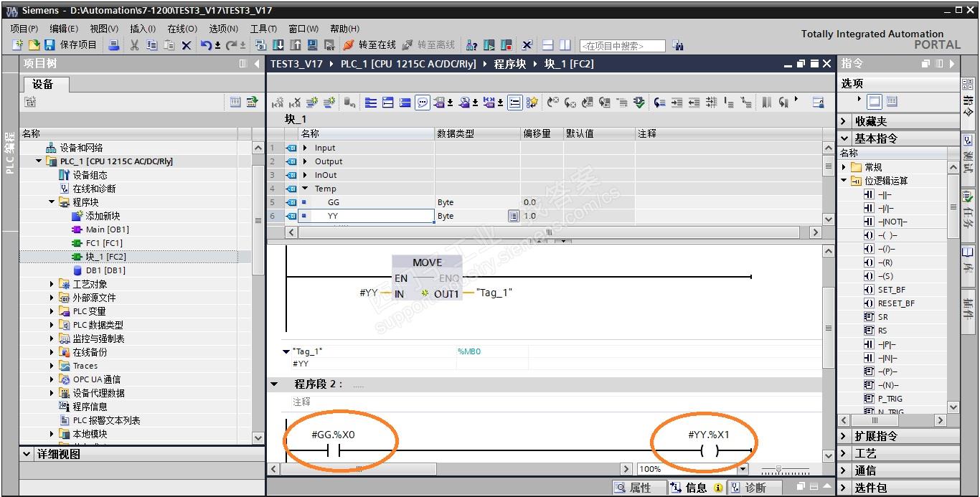Expand the InOut interface section
This screenshot has width=980, height=497.
tap(306, 175)
